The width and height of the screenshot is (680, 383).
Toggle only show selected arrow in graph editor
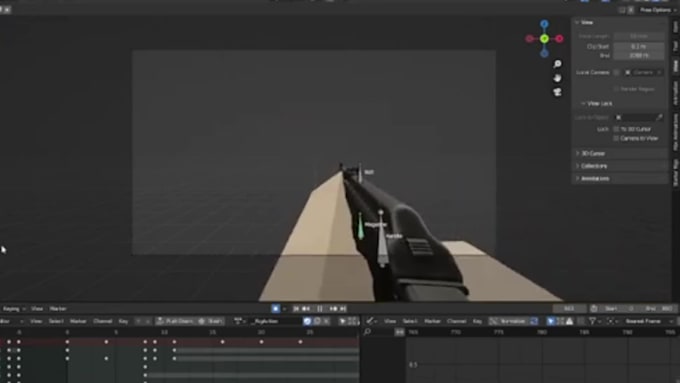pyautogui.click(x=551, y=321)
